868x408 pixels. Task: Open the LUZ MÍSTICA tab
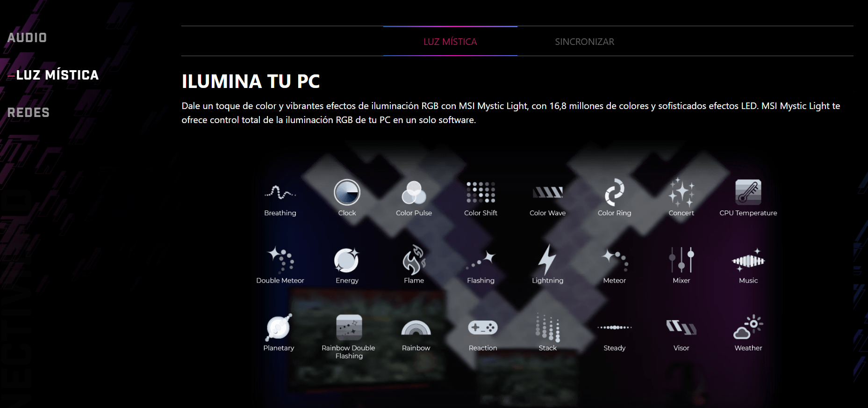pos(450,42)
